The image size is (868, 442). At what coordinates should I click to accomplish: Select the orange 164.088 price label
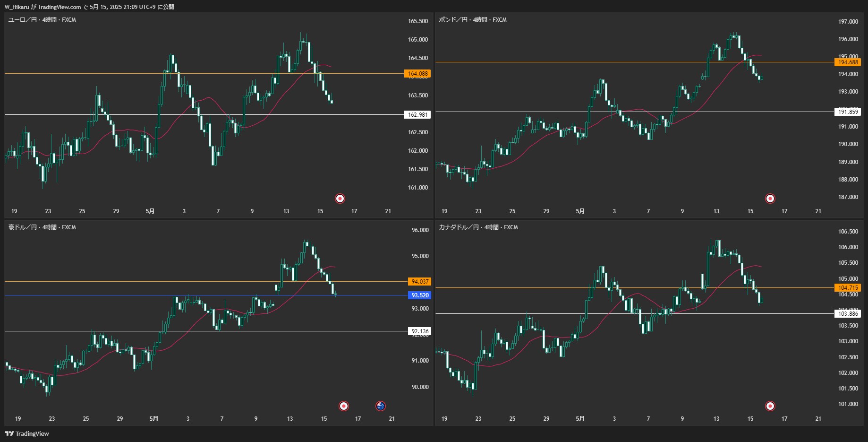417,74
